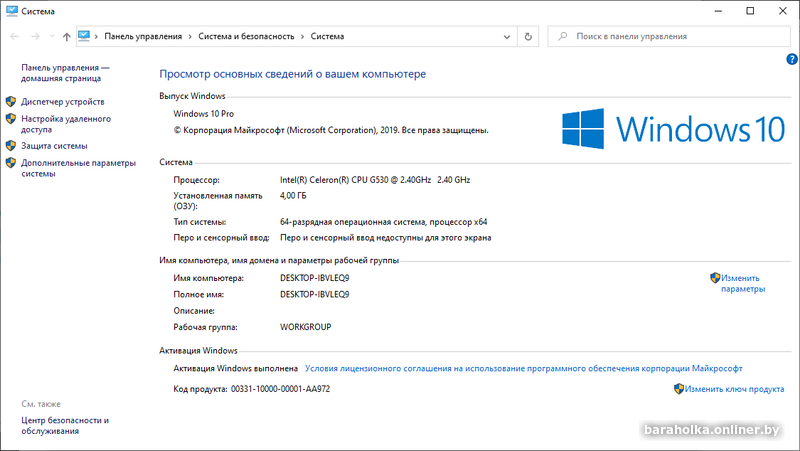
Task: Click shield icon beside Защита системы
Action: coord(11,146)
